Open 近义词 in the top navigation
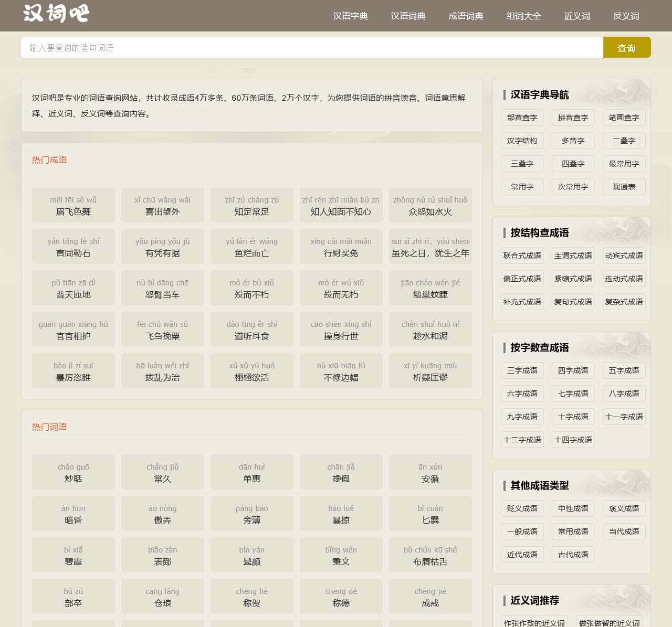The width and height of the screenshot is (672, 627). click(577, 16)
